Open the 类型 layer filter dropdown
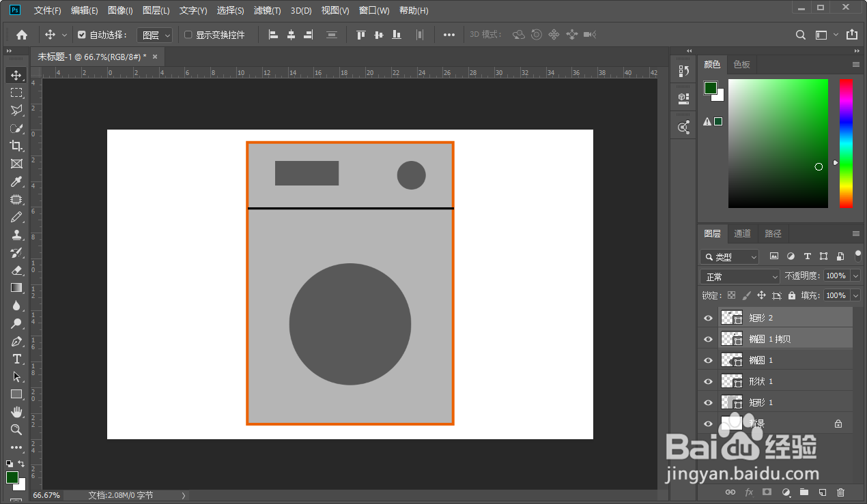The height and width of the screenshot is (504, 867). [730, 256]
